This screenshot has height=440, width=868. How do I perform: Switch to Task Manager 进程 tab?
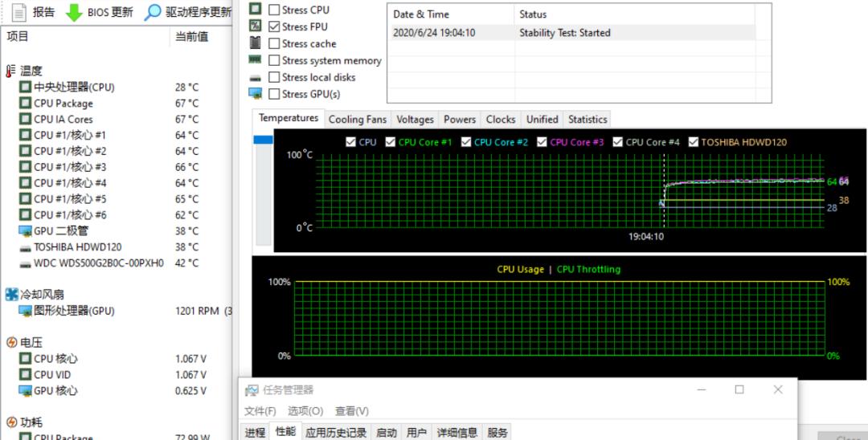(255, 433)
